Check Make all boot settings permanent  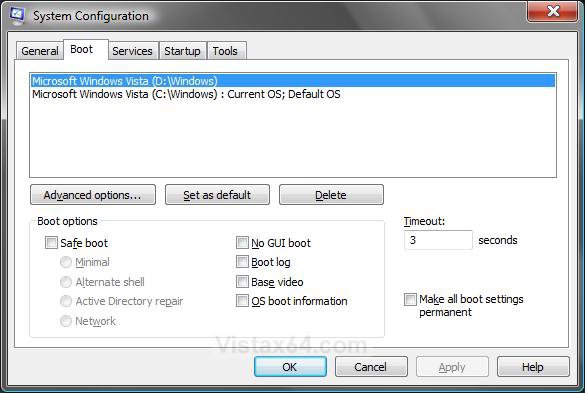tap(410, 299)
